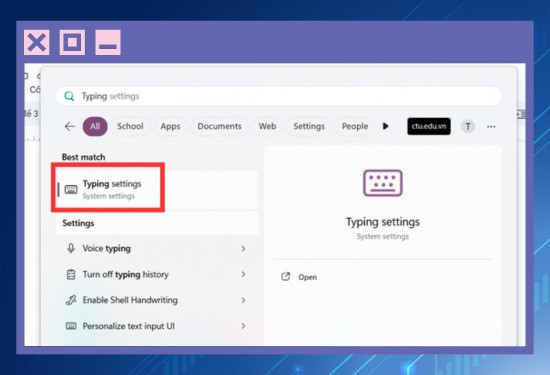Close the window with the X button
This screenshot has height=375, width=550.
tap(37, 42)
